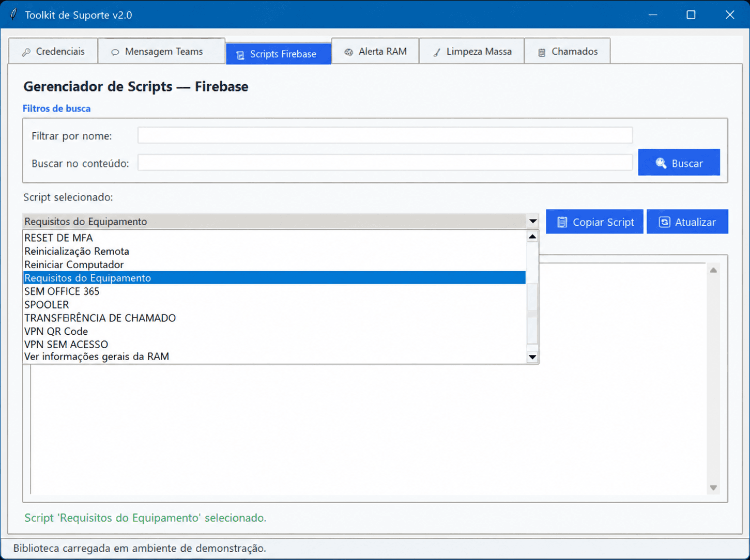This screenshot has width=750, height=560.
Task: Click the Buscar button
Action: (679, 162)
